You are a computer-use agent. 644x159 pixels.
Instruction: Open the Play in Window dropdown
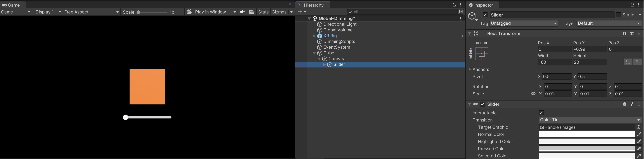pos(215,12)
